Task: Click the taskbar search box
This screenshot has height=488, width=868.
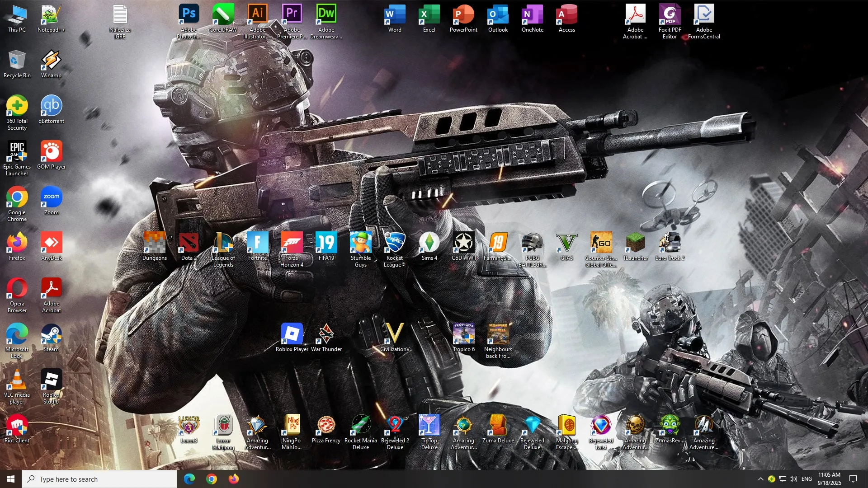Action: [99, 479]
